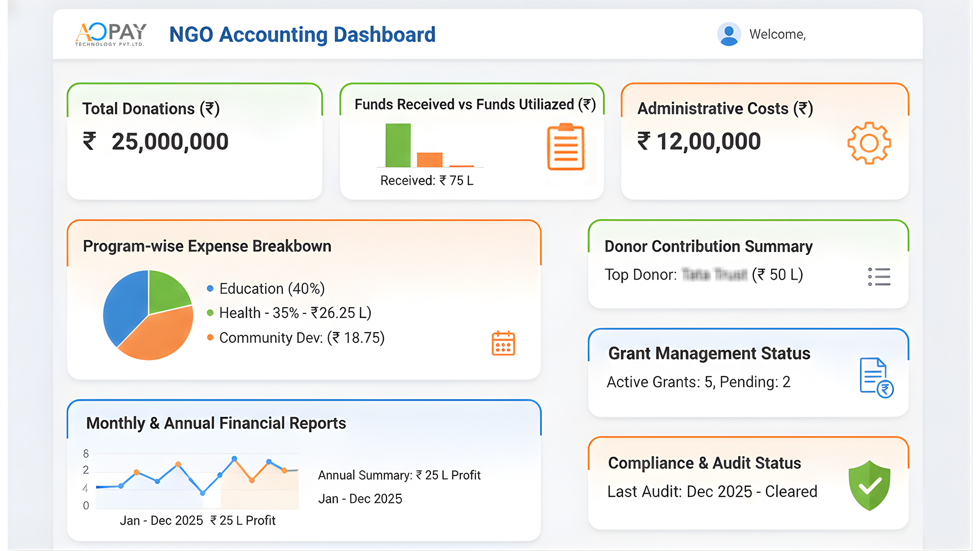This screenshot has height=551, width=980.
Task: Click the calendar icon in Program-wise Expense Breakdown
Action: pos(503,343)
